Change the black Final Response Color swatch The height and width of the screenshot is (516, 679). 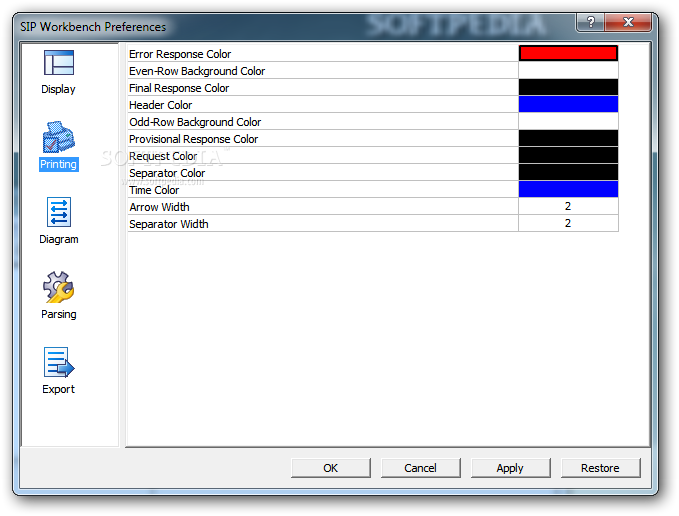click(x=568, y=87)
